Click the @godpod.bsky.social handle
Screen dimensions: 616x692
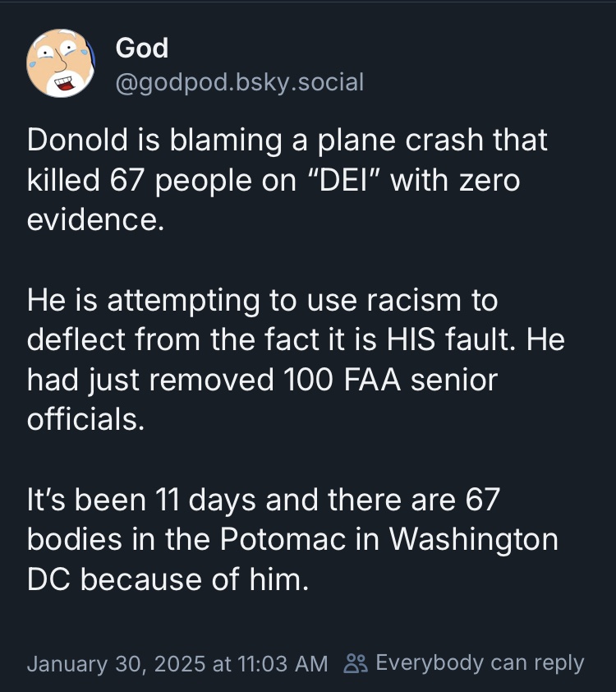239,82
